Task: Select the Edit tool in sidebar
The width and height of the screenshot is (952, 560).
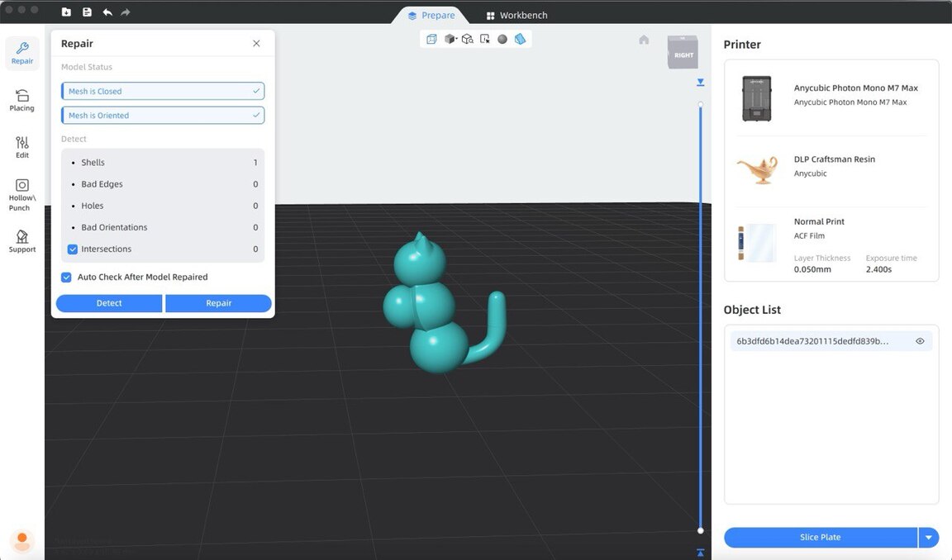Action: tap(22, 147)
